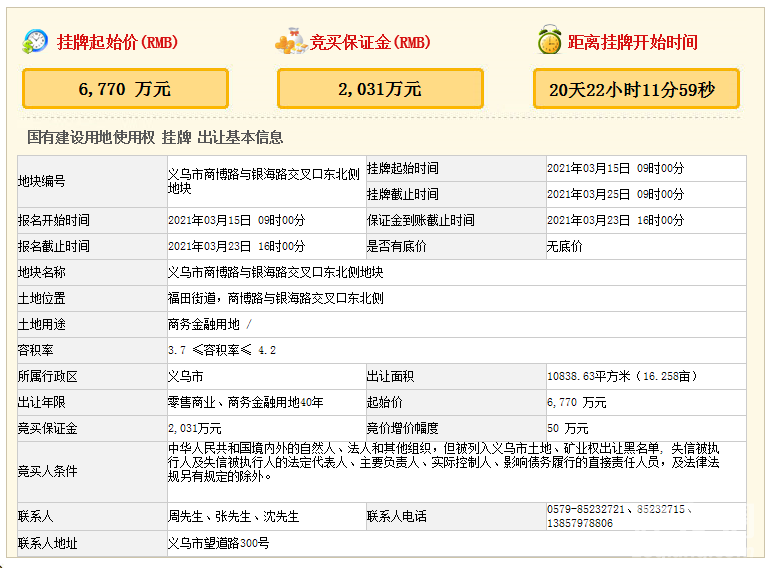This screenshot has width=770, height=568.
Task: Click the 2,031万元 deposit amount box
Action: click(380, 89)
